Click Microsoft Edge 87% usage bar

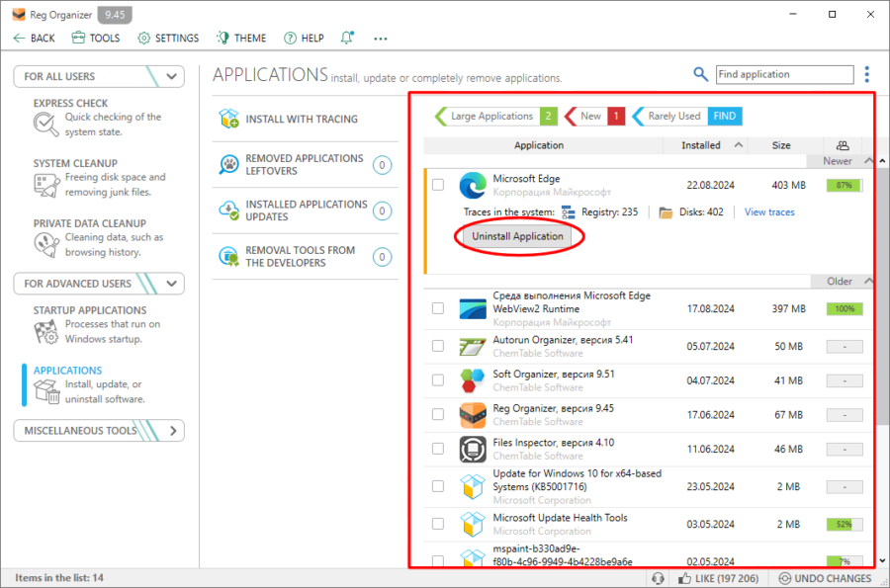coord(845,186)
